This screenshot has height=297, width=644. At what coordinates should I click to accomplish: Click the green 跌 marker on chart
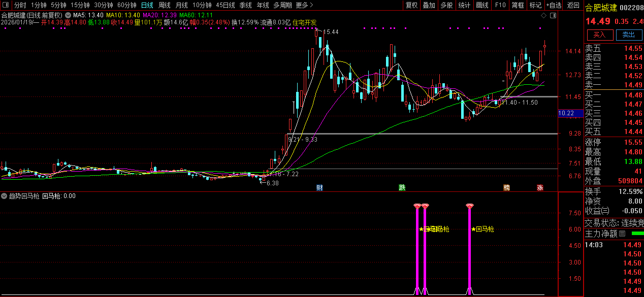pyautogui.click(x=402, y=187)
